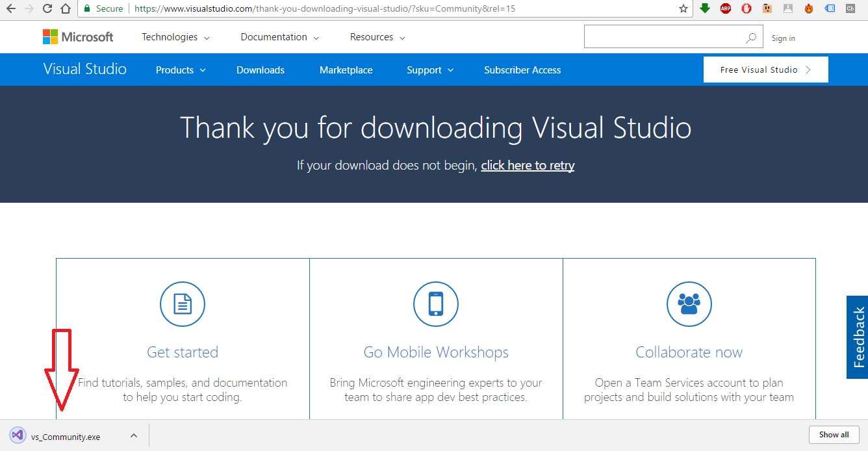Image resolution: width=868 pixels, height=451 pixels.
Task: Click the Adblock Plus ABP extension icon
Action: (x=726, y=8)
